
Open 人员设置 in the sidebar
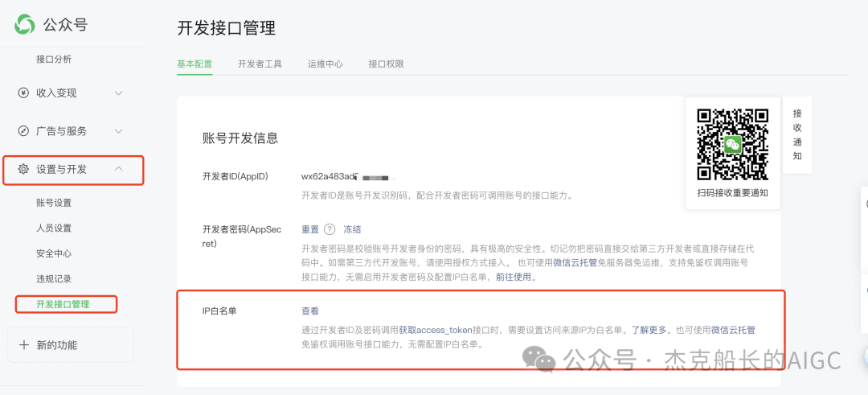[x=54, y=228]
